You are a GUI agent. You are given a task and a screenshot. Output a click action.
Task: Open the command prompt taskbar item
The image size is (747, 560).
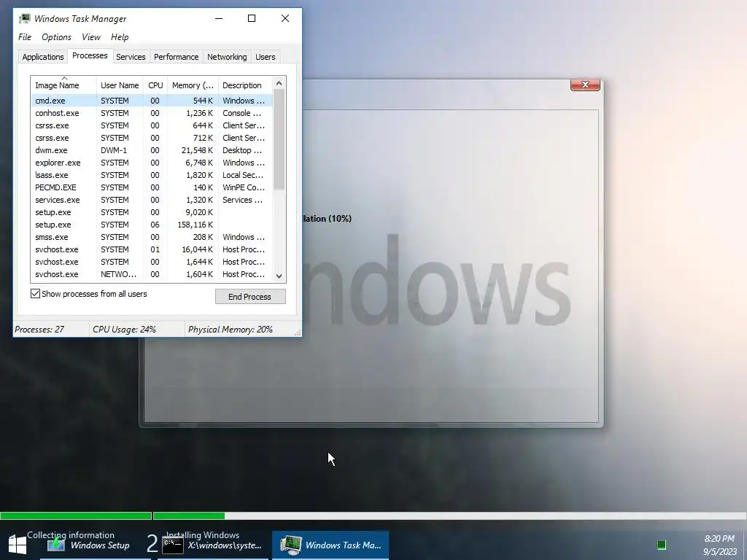pyautogui.click(x=212, y=545)
